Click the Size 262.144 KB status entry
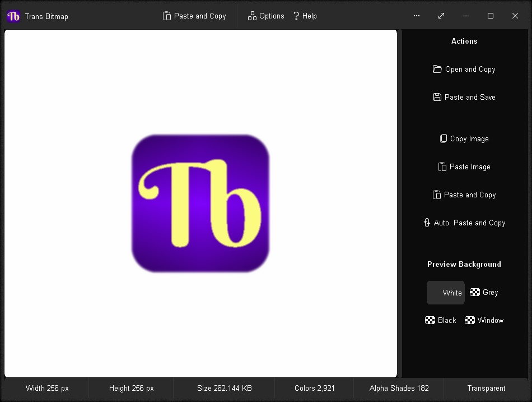Screen dimensions: 532x402 click(x=224, y=388)
